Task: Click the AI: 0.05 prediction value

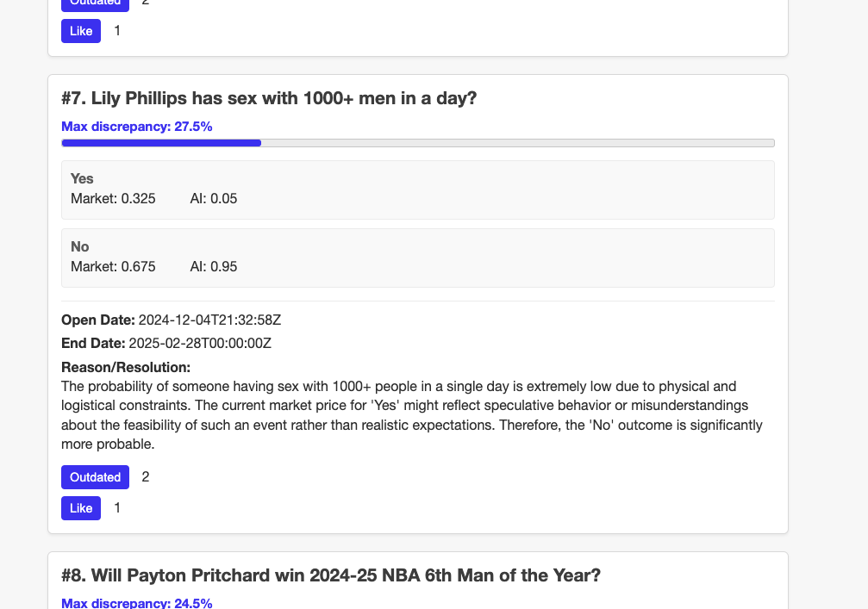Action: 214,198
